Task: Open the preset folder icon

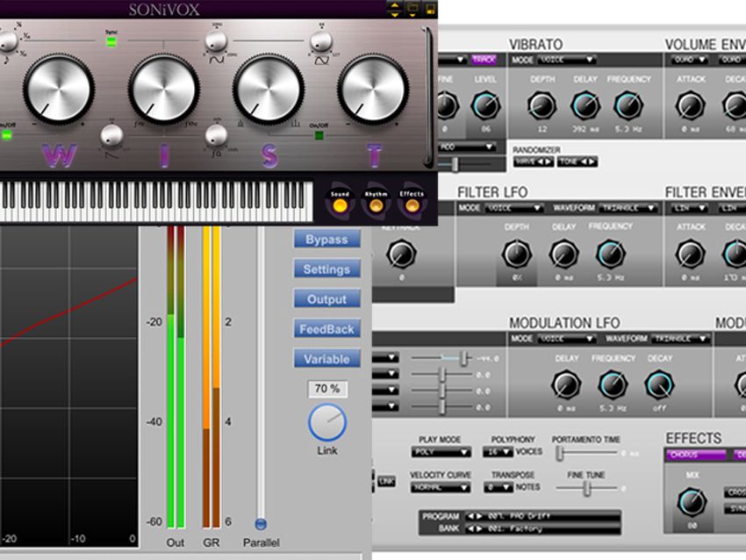Action: [x=413, y=8]
